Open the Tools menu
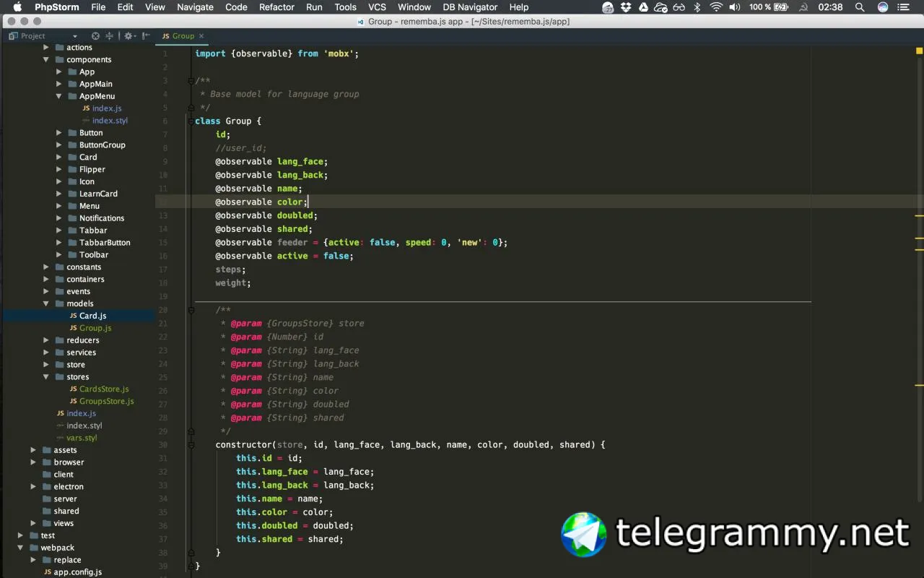924x578 pixels. click(345, 7)
